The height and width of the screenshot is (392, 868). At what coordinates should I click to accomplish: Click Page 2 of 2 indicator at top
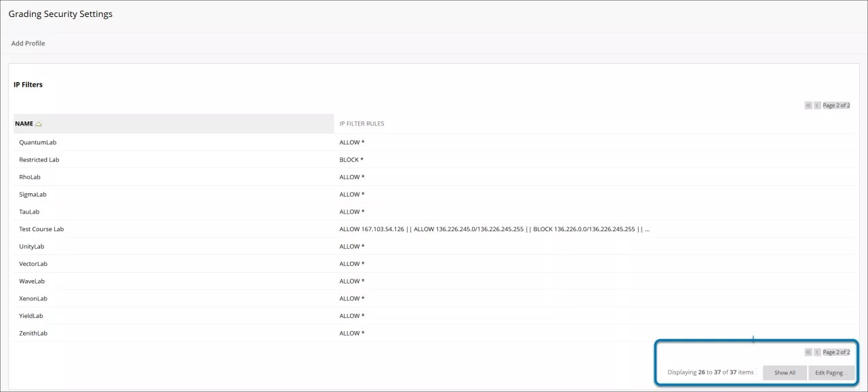coord(835,105)
